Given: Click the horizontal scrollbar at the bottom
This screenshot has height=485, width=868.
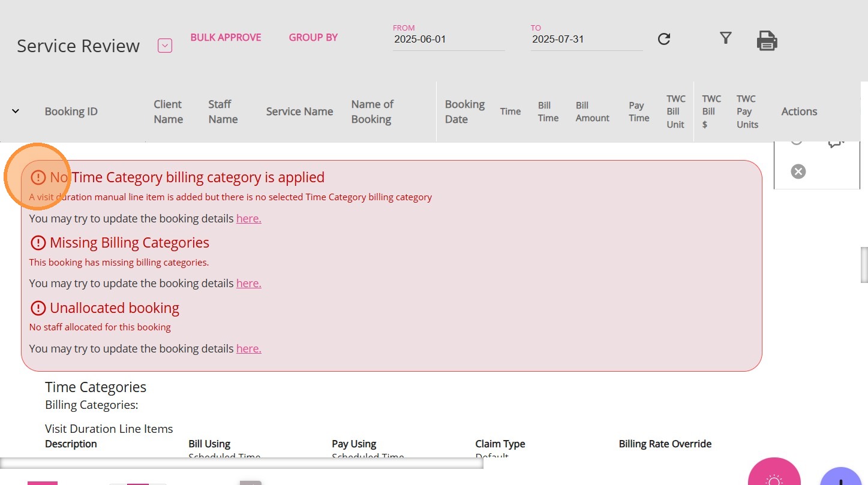Looking at the screenshot, I should coord(241,463).
